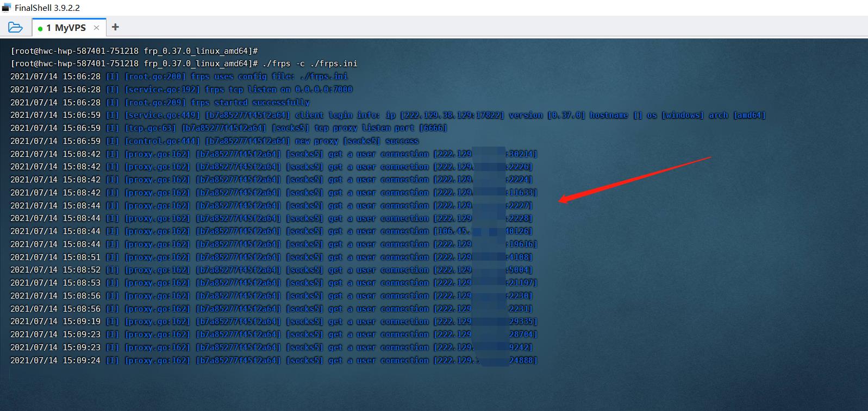This screenshot has height=411, width=868.
Task: Click the connection log line ending 2226
Action: pos(272,167)
